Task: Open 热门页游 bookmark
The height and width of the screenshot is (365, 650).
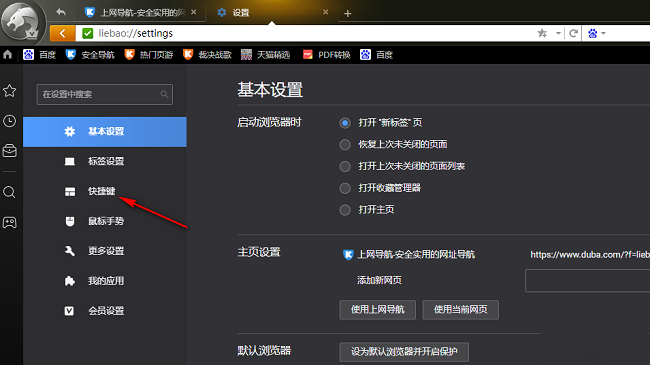Action: coord(149,54)
